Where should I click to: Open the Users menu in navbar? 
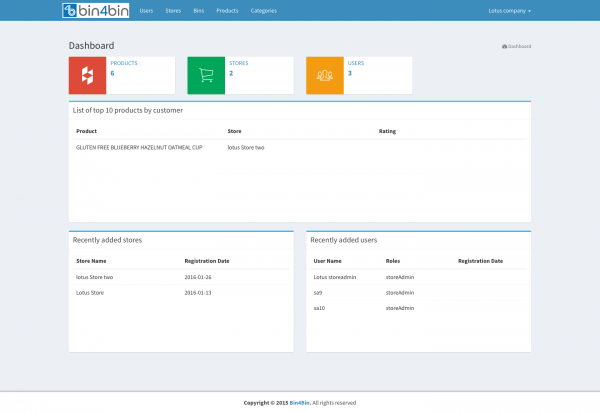pyautogui.click(x=147, y=10)
